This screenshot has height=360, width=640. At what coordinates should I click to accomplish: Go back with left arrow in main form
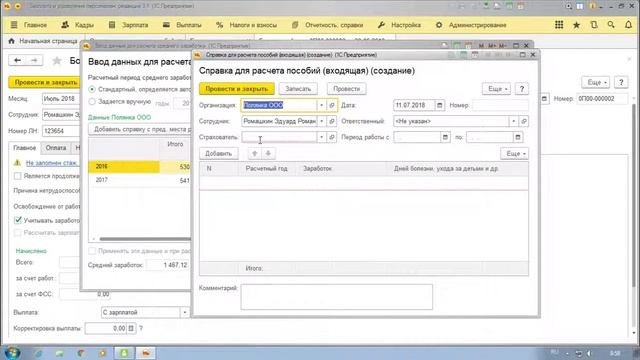(x=17, y=60)
